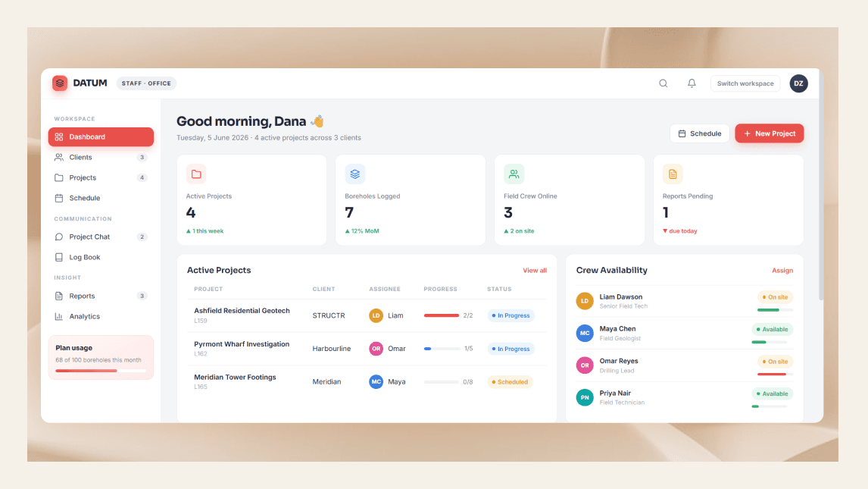Click the STRUCTR client cell
868x489 pixels.
pyautogui.click(x=329, y=315)
